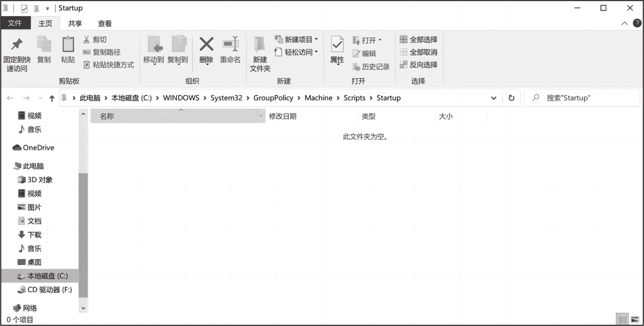Click the Pin to Quick Access pushpin icon
Image resolution: width=644 pixels, height=326 pixels.
(17, 44)
